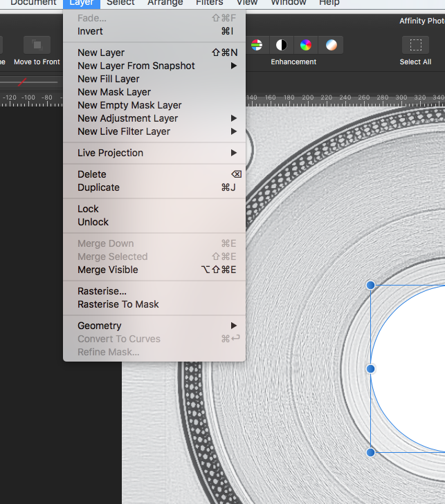Choose Rasterise... menu entry
Image resolution: width=445 pixels, height=504 pixels.
point(154,291)
